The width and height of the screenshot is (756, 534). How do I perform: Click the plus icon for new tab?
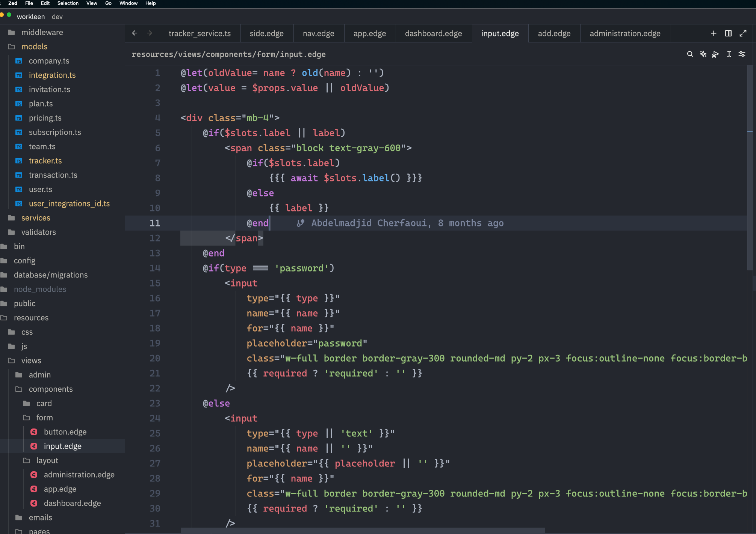point(714,33)
